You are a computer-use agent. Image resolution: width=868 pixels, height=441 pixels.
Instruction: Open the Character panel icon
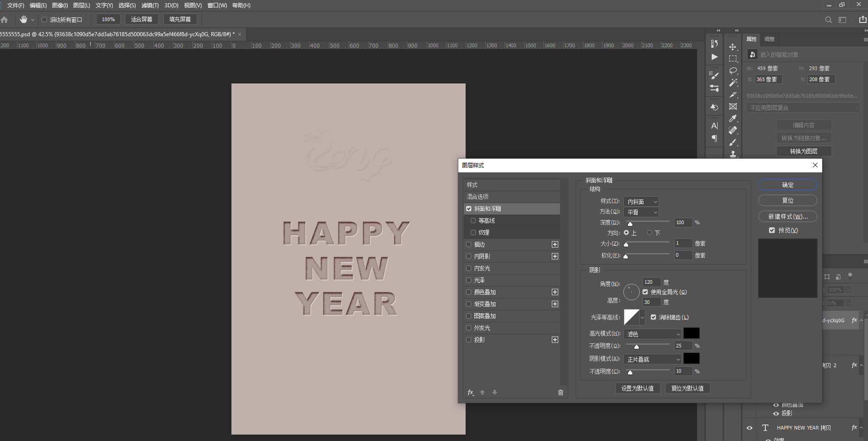[x=714, y=126]
